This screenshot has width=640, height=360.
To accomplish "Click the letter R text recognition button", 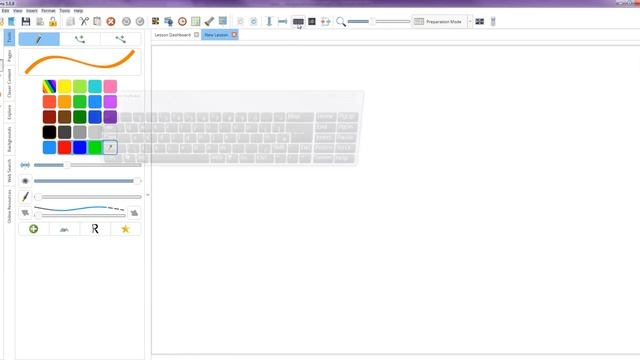I will tap(95, 229).
